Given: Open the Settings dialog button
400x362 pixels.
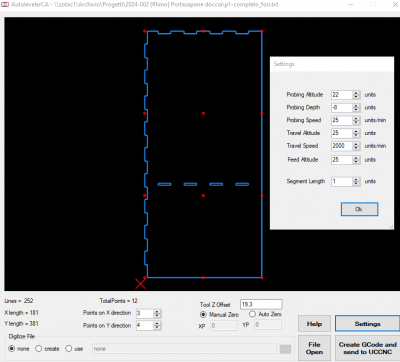Looking at the screenshot, I should click(367, 324).
